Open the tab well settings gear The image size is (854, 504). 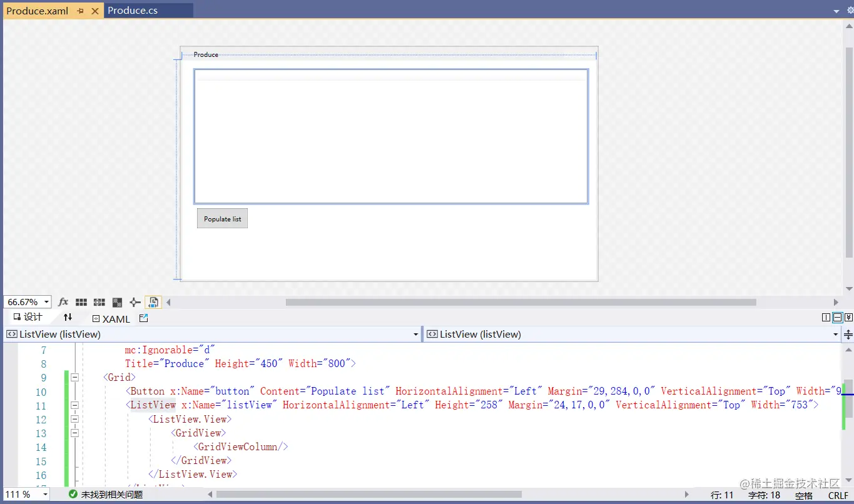pos(850,10)
